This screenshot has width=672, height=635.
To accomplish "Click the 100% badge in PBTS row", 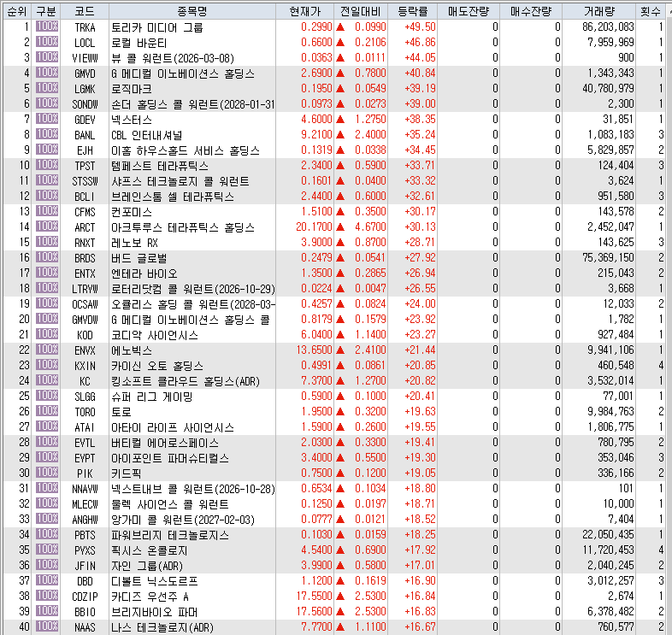I will [x=47, y=534].
